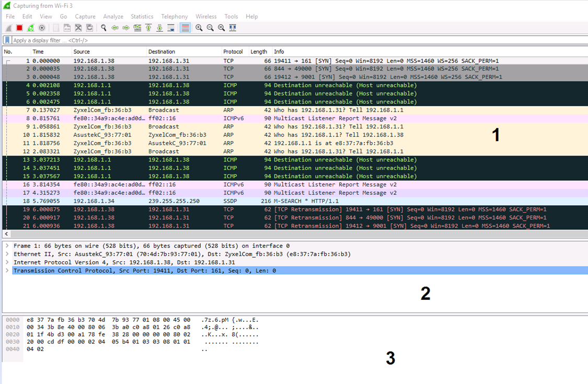Go forward to next packet arrow
Screen dimensions: 588x384
(126, 28)
